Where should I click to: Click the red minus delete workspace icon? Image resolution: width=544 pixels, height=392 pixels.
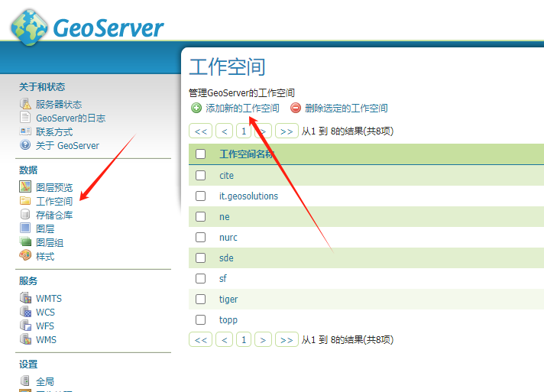coord(296,109)
